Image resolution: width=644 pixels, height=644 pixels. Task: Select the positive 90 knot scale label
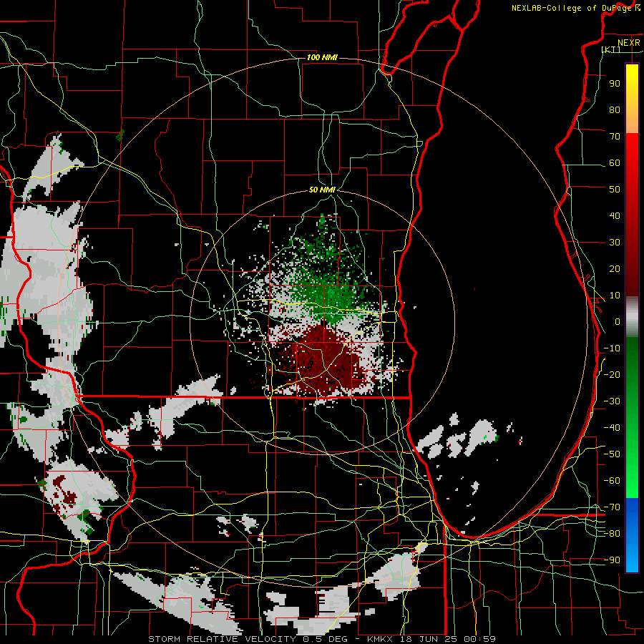615,84
